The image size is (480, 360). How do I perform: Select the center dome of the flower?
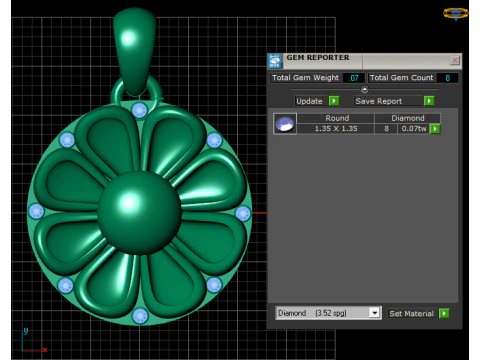[140, 213]
